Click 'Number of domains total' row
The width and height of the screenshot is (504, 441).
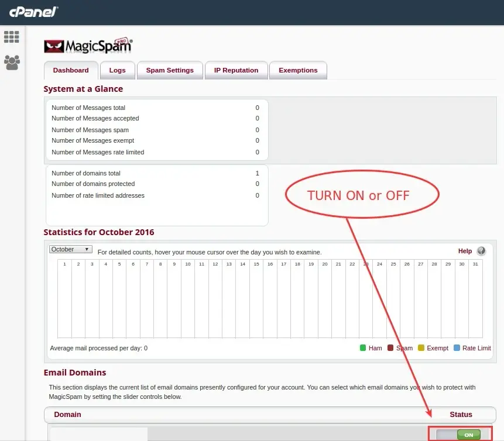click(156, 173)
